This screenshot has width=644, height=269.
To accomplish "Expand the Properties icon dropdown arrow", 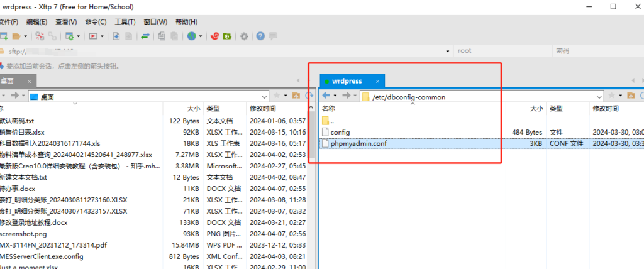I will click(x=78, y=36).
